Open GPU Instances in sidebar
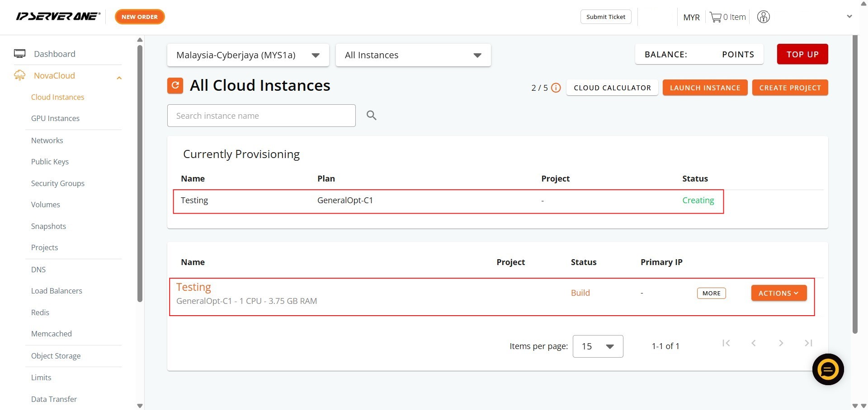868x410 pixels. pyautogui.click(x=55, y=118)
